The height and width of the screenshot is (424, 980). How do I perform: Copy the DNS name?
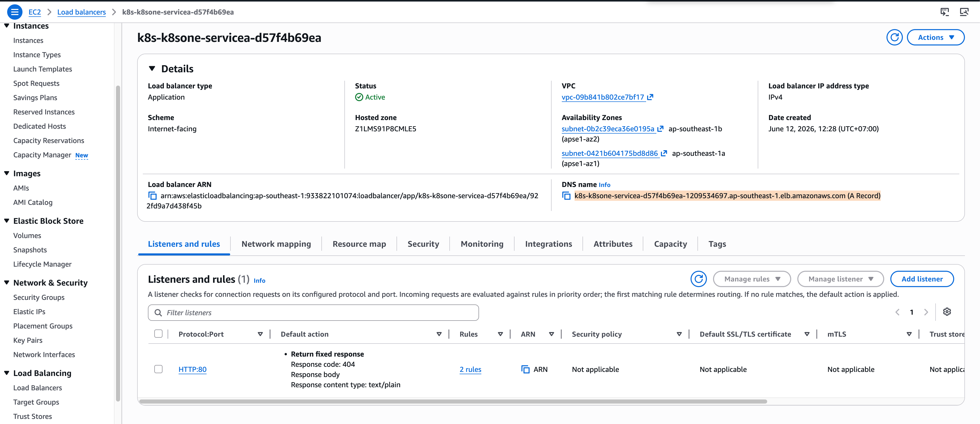(566, 196)
